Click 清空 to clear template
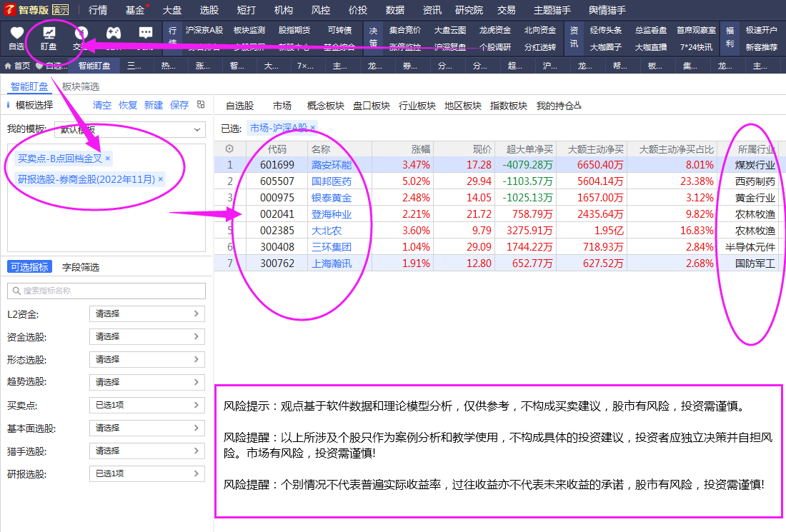Screen dimensions: 786x532 click(101, 105)
